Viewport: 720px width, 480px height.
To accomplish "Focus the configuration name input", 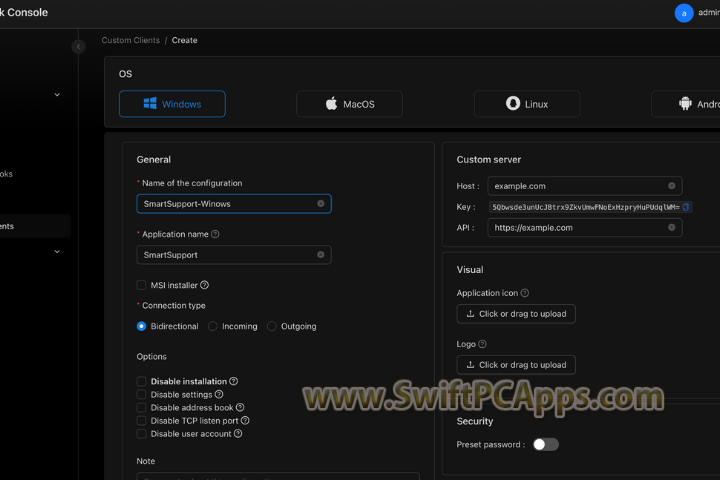I will point(234,203).
